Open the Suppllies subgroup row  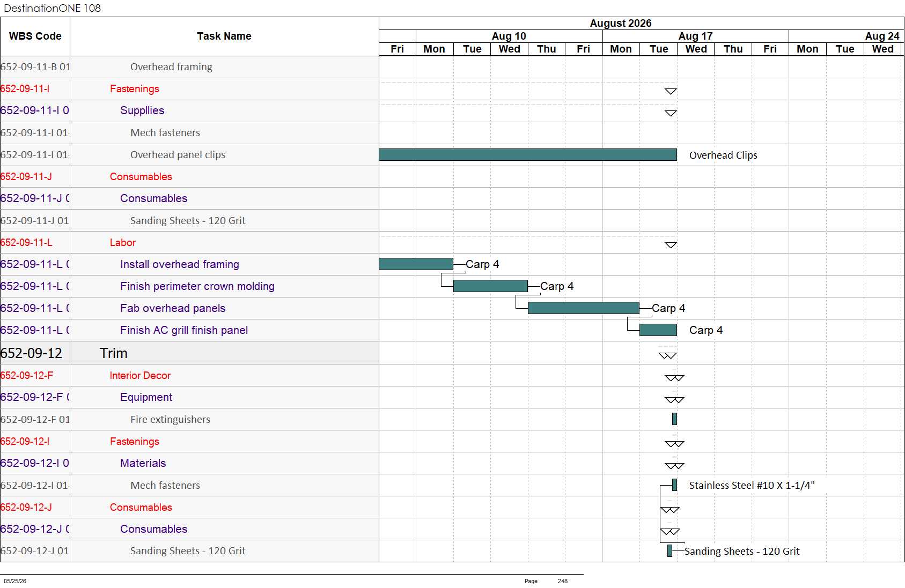(x=189, y=111)
